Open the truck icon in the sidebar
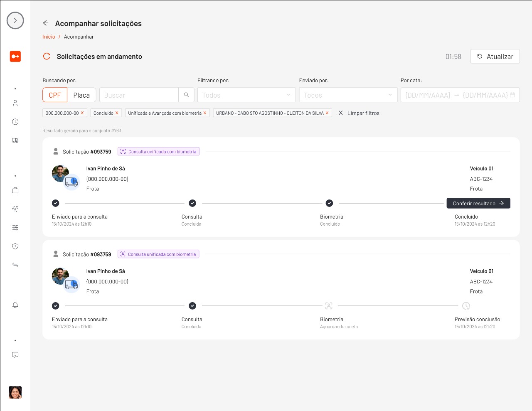The height and width of the screenshot is (411, 532). [x=15, y=140]
